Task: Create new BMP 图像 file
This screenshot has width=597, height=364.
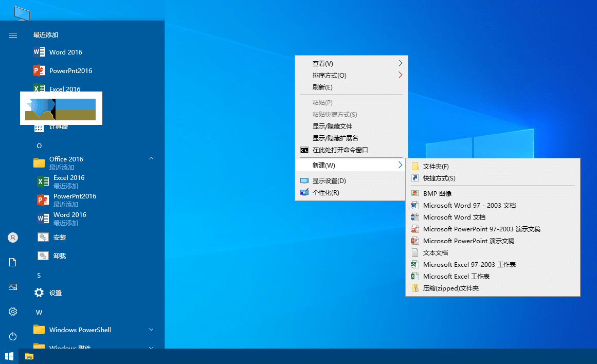Action: tap(493, 193)
